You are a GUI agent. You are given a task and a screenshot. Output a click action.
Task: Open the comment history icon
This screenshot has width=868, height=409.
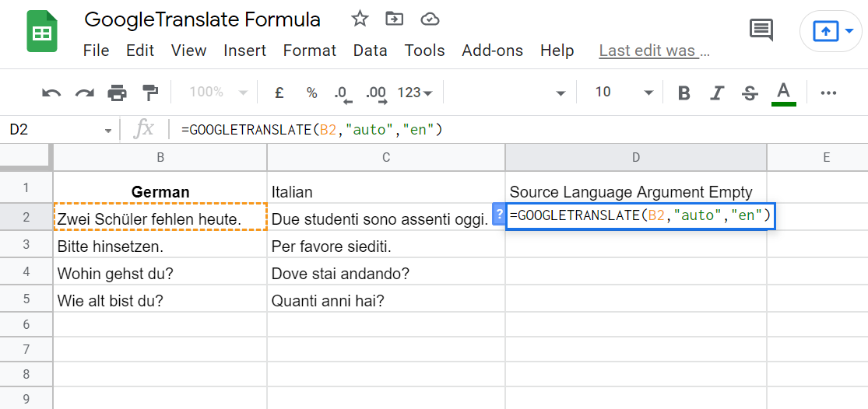point(761,30)
